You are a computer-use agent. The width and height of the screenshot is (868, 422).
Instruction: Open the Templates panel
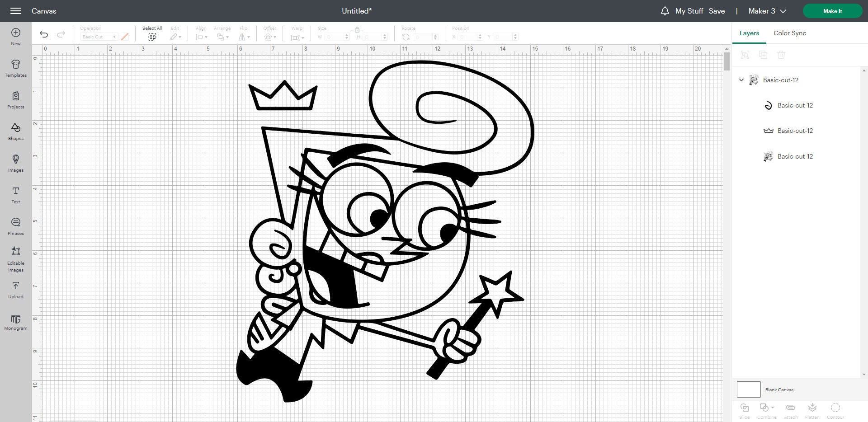(15, 68)
